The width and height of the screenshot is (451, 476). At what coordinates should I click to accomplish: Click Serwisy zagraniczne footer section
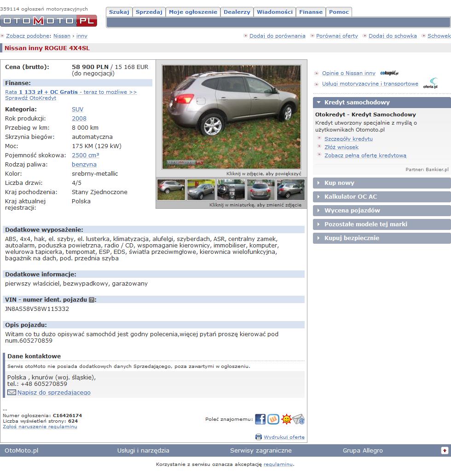[x=261, y=451]
